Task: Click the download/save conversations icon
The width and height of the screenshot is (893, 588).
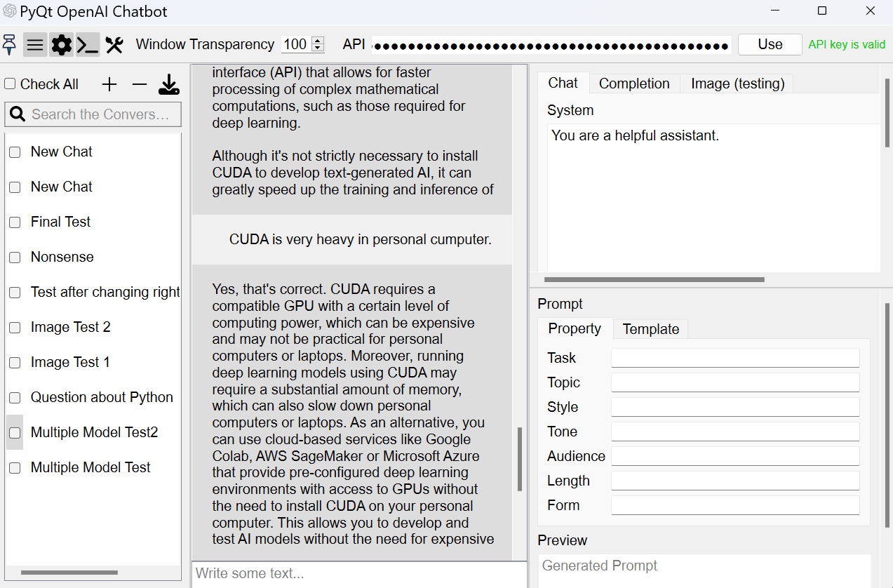Action: pyautogui.click(x=169, y=85)
